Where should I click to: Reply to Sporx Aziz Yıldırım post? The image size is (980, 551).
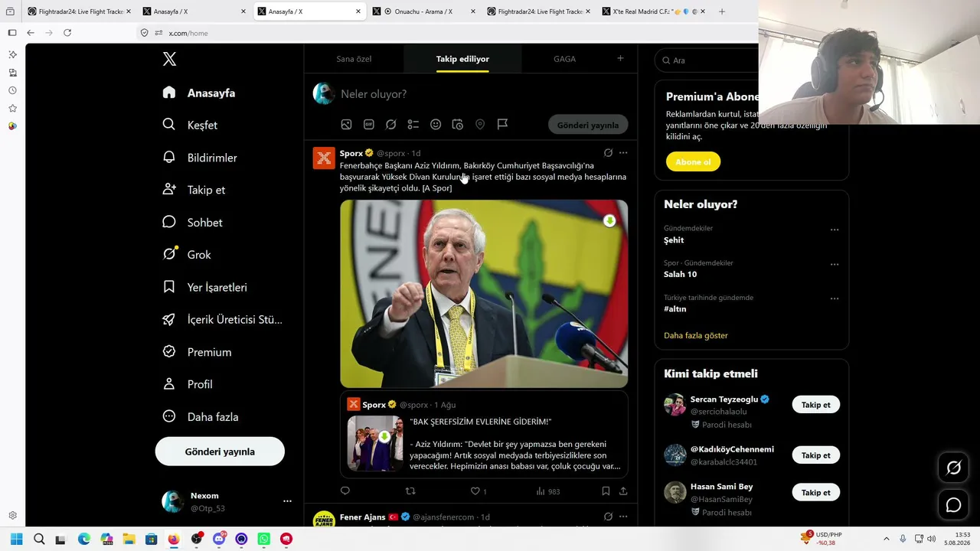[x=345, y=491]
